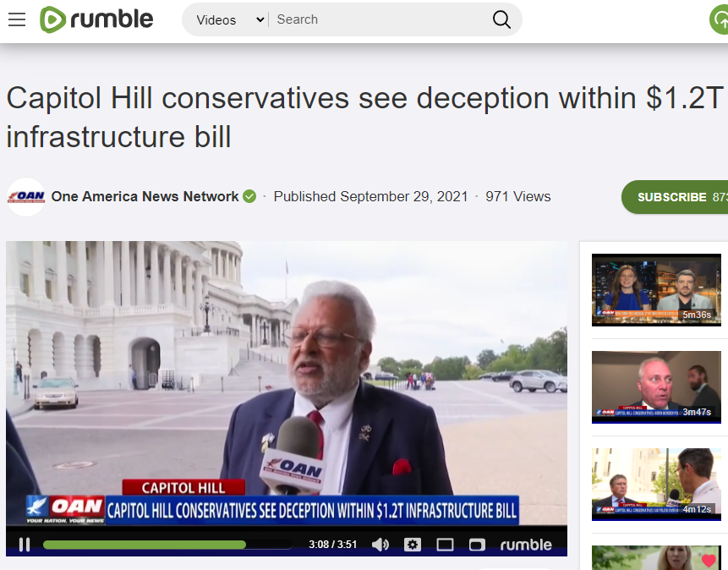Screen dimensions: 728x570
Task: Mute the video volume
Action: click(x=380, y=545)
